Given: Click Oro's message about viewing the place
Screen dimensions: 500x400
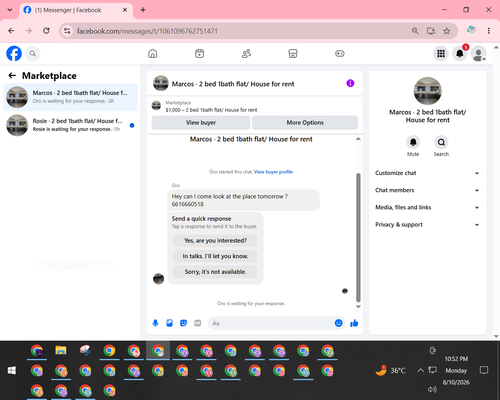Looking at the screenshot, I should point(243,200).
